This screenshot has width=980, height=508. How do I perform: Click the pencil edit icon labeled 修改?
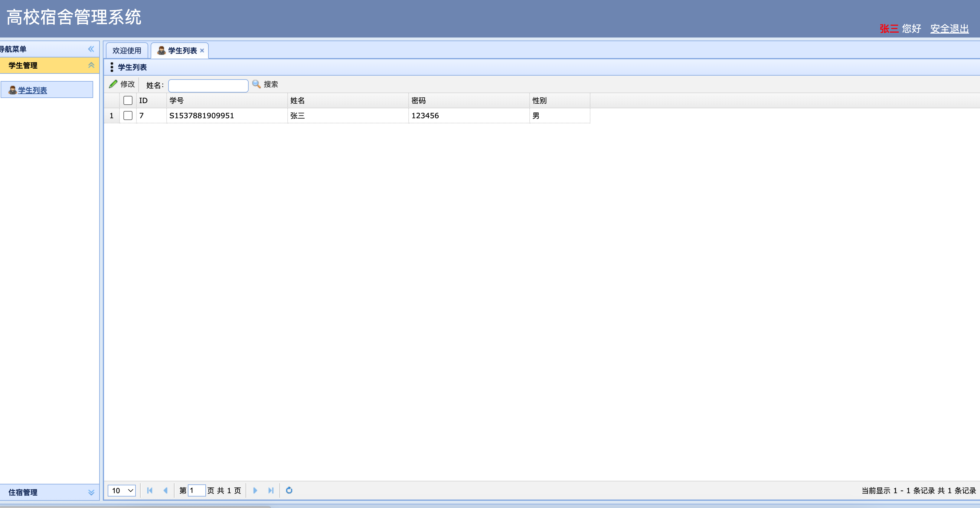tap(113, 84)
